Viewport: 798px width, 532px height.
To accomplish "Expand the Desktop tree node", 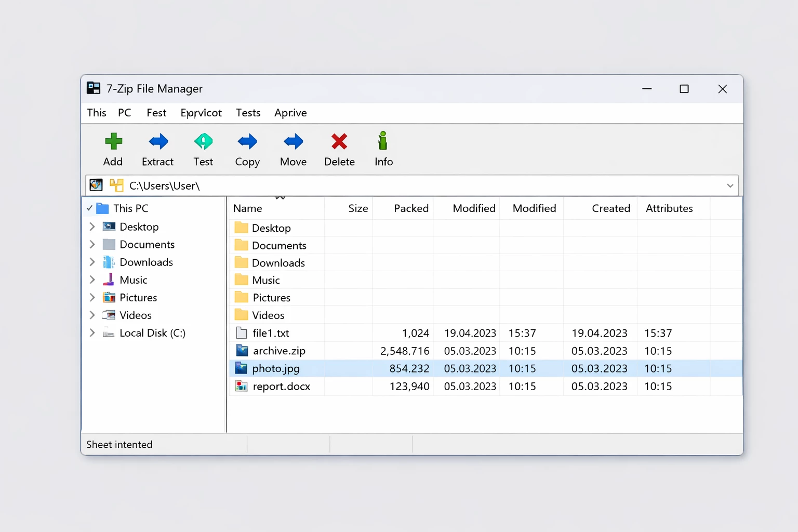I will [92, 227].
